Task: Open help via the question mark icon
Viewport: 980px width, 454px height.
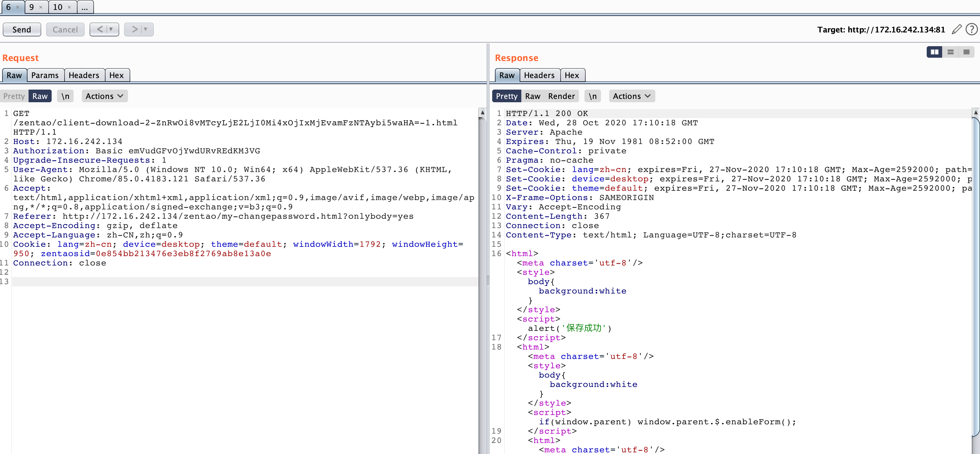Action: (x=971, y=29)
